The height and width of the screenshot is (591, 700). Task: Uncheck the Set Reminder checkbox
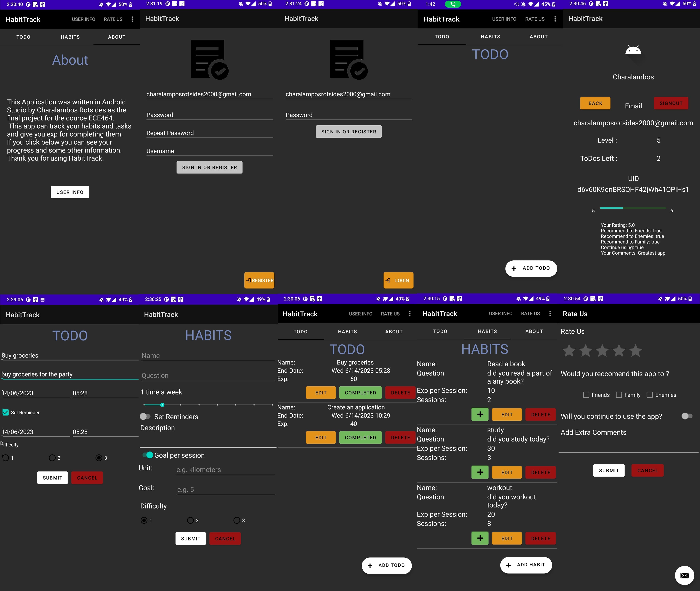click(6, 412)
